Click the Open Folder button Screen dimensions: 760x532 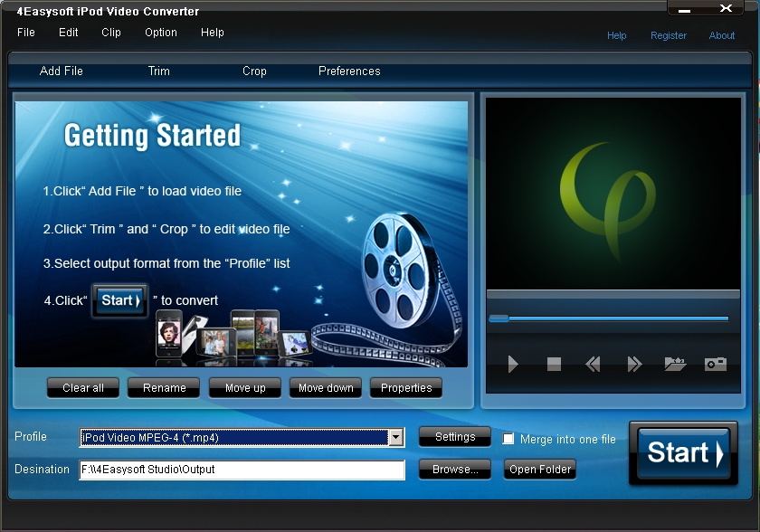540,469
